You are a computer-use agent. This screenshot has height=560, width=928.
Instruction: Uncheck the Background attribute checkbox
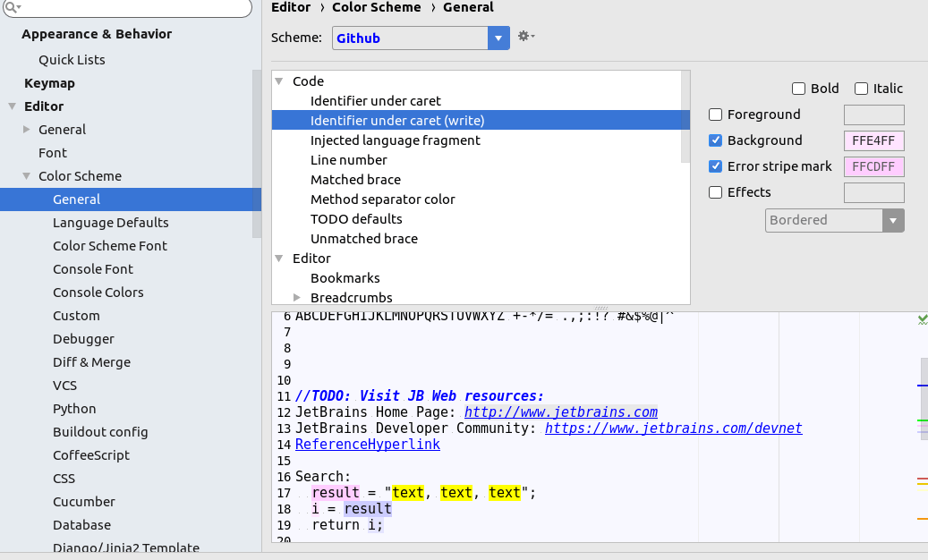pyautogui.click(x=714, y=140)
